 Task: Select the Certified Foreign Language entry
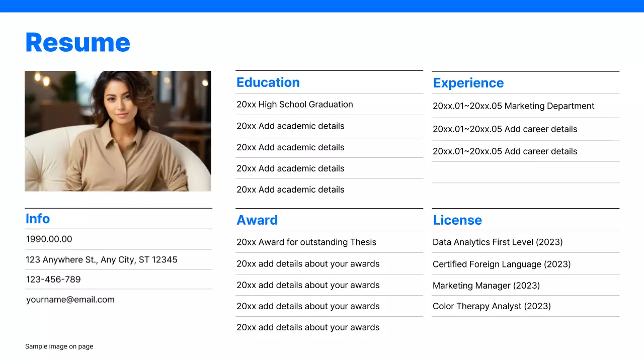click(502, 264)
